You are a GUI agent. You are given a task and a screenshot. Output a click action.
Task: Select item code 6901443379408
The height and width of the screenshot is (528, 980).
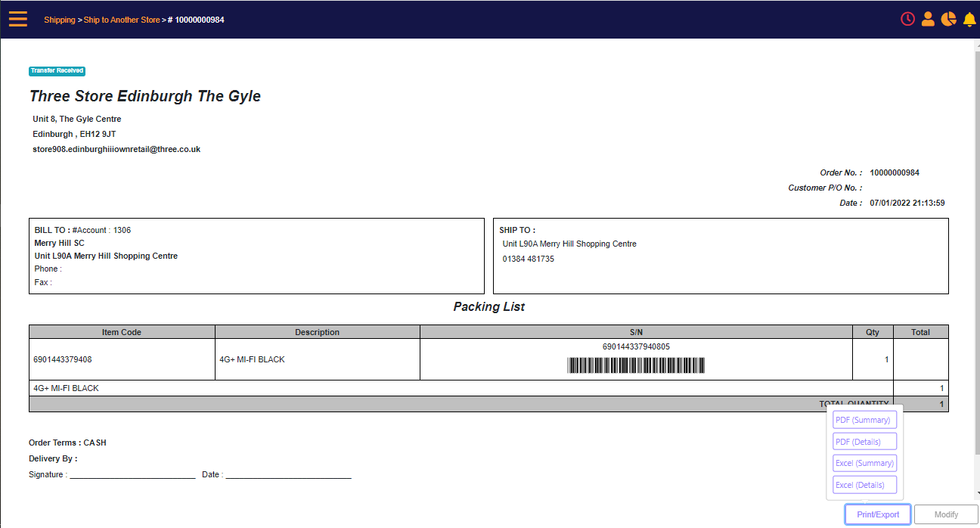coord(63,359)
